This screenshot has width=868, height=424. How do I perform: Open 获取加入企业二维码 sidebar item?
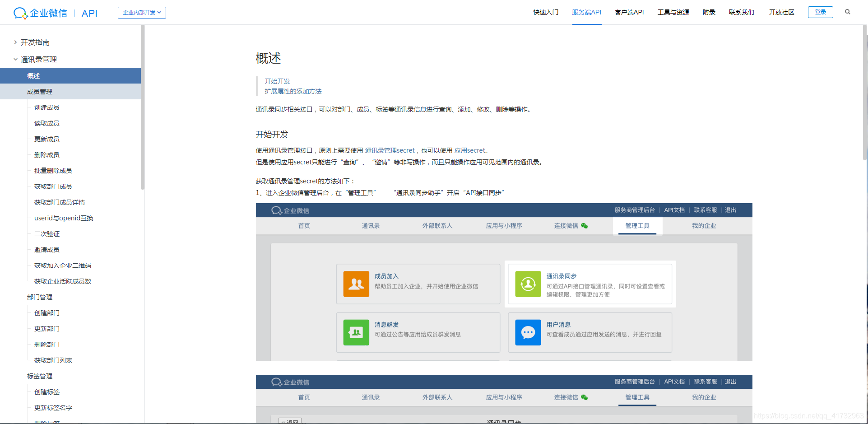[62, 266]
